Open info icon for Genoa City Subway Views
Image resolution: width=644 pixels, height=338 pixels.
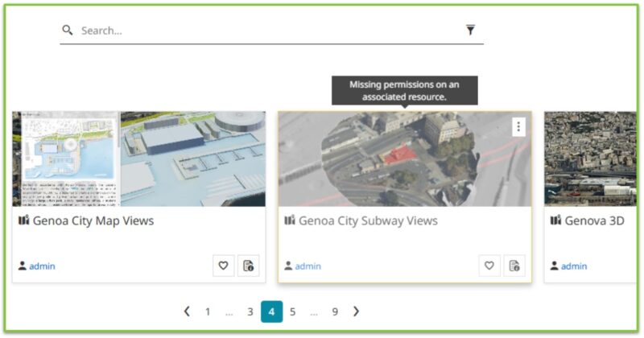(514, 266)
